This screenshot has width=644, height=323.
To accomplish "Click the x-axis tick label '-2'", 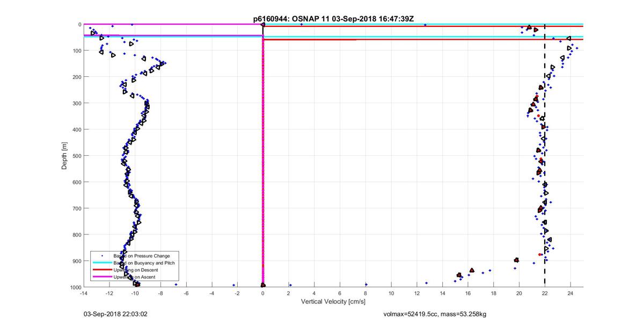I will click(x=237, y=293).
